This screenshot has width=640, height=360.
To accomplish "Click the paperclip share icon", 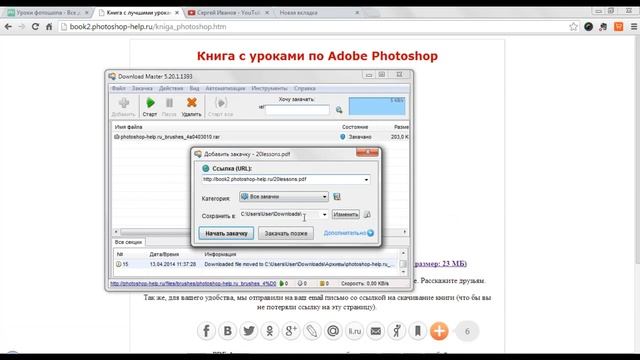I will (312, 331).
